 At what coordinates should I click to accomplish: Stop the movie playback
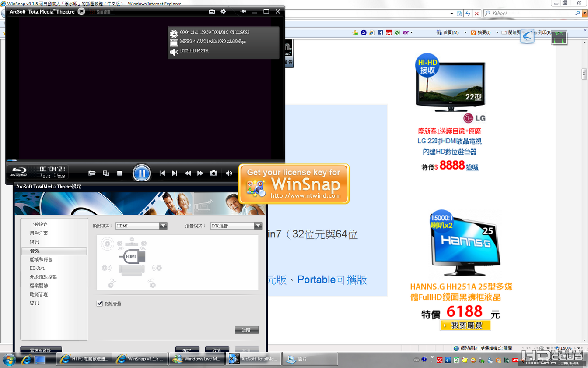(x=119, y=173)
